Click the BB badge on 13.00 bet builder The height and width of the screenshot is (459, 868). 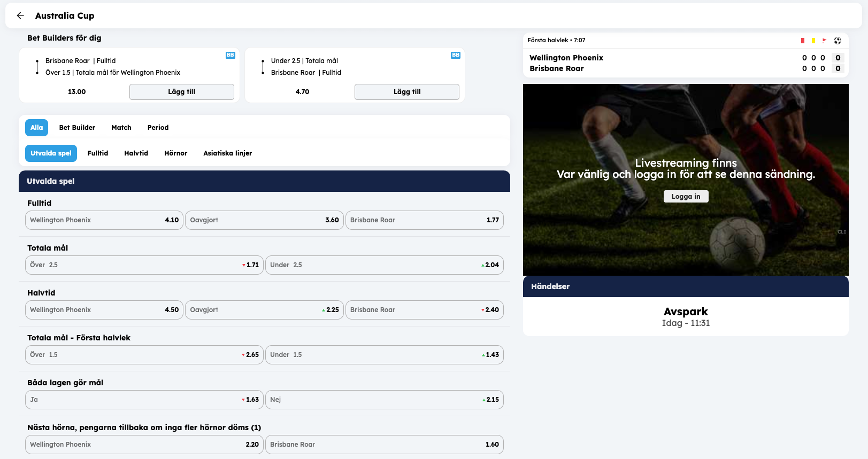(x=230, y=55)
